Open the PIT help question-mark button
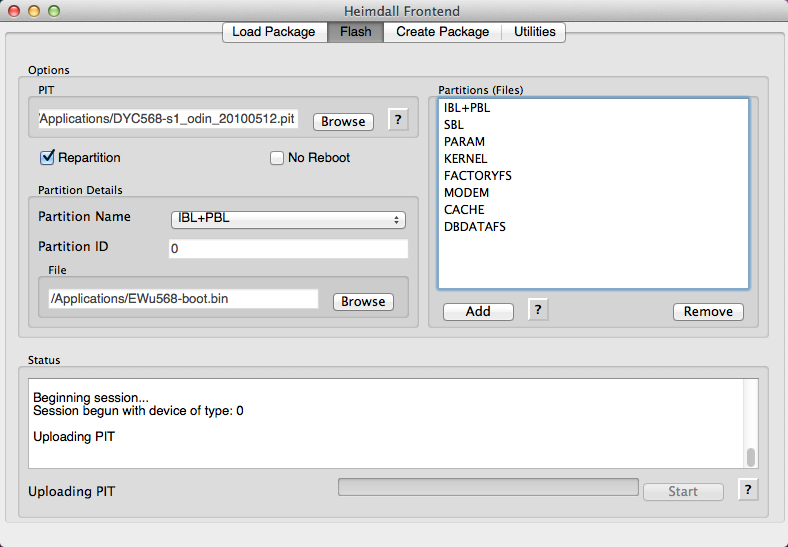The width and height of the screenshot is (788, 547). (398, 120)
